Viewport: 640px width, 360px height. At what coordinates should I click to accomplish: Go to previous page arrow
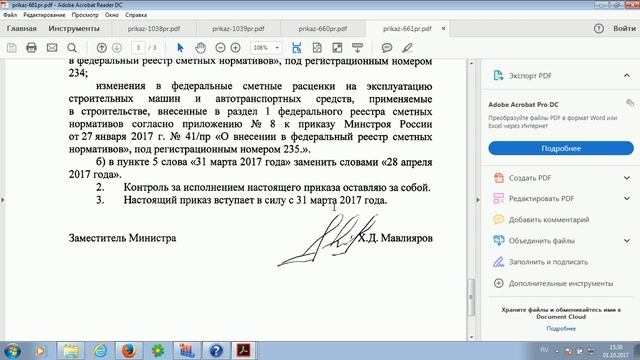(x=101, y=48)
